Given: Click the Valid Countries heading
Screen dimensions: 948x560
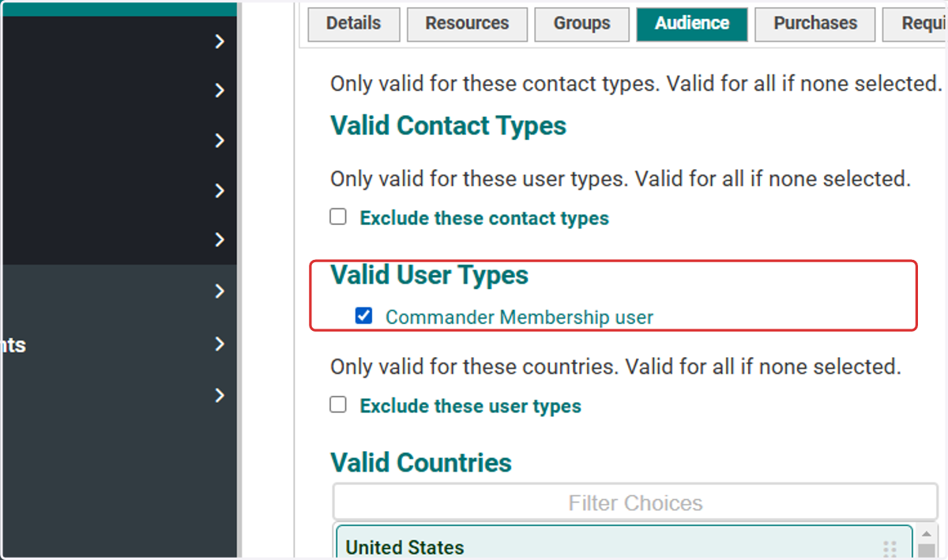Looking at the screenshot, I should point(421,462).
